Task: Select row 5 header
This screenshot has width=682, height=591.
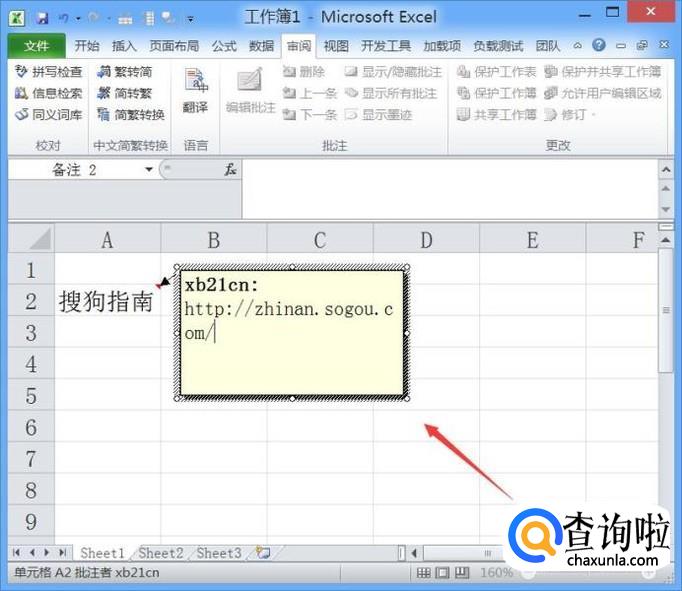Action: point(31,395)
